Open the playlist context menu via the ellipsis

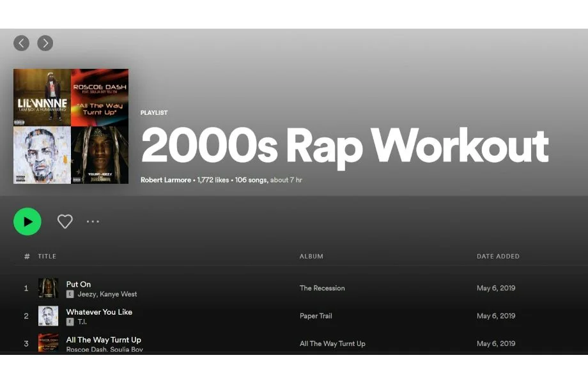[93, 222]
